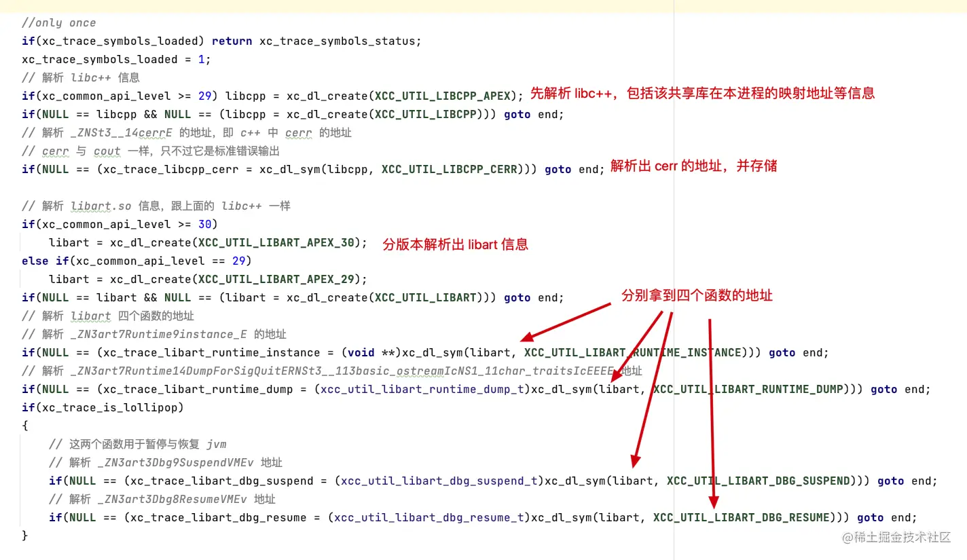The image size is (967, 560).
Task: Click the "else if" keyword
Action: coord(45,261)
